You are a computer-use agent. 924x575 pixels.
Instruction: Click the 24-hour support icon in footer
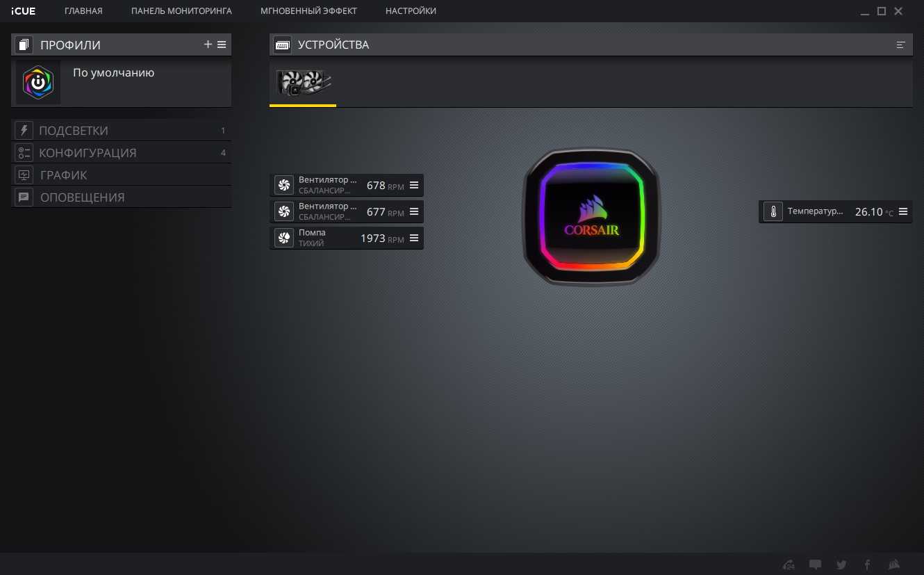pyautogui.click(x=789, y=565)
